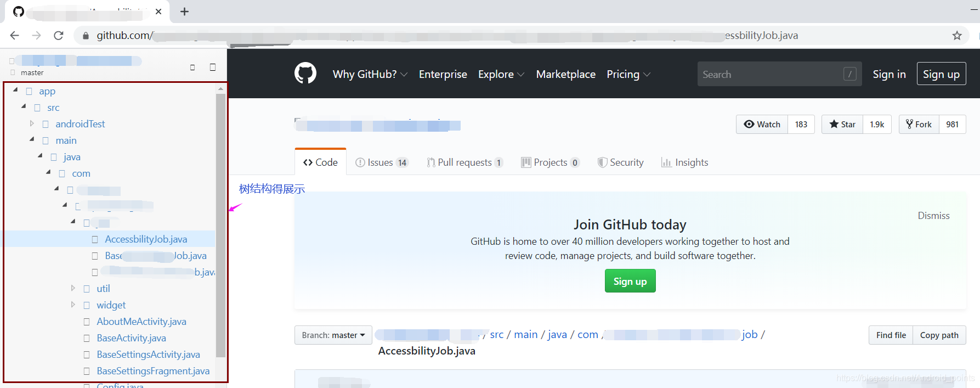Dismiss the Join GitHub today banner

(x=933, y=216)
